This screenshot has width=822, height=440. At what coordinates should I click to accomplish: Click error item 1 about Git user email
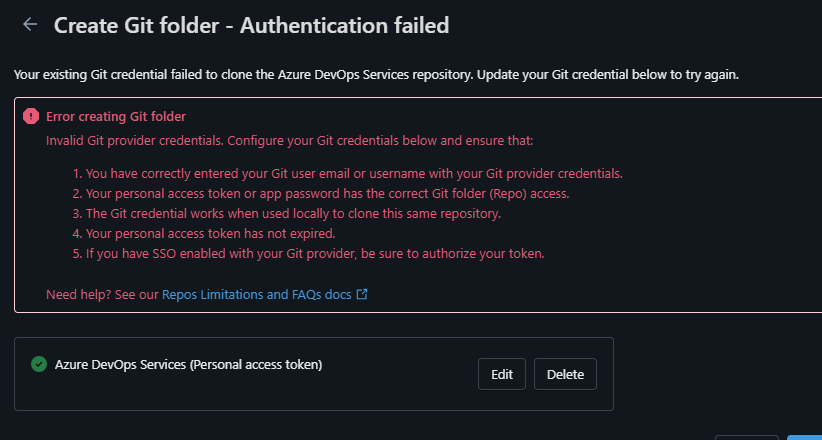click(x=348, y=174)
